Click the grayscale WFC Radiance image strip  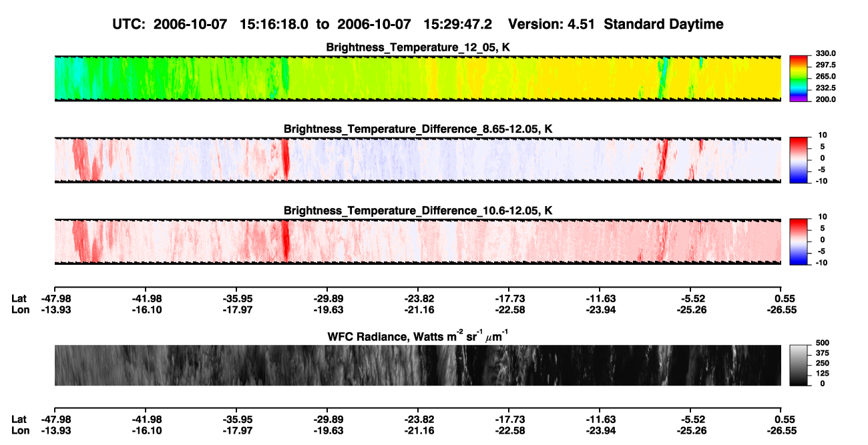click(417, 365)
